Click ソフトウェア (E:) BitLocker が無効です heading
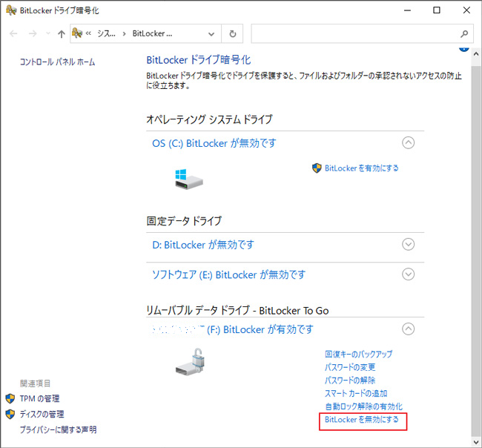Image resolution: width=482 pixels, height=448 pixels. (228, 275)
